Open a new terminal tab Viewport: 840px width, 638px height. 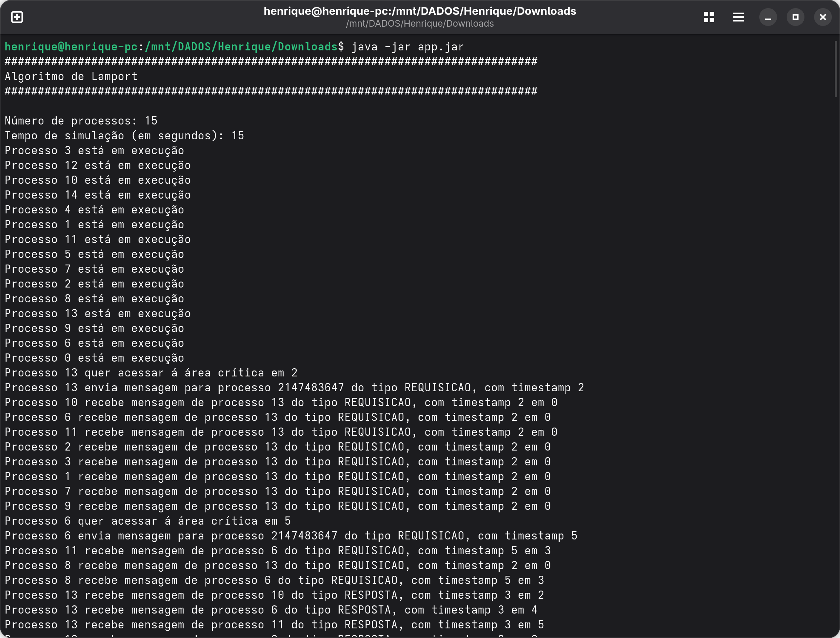[17, 17]
